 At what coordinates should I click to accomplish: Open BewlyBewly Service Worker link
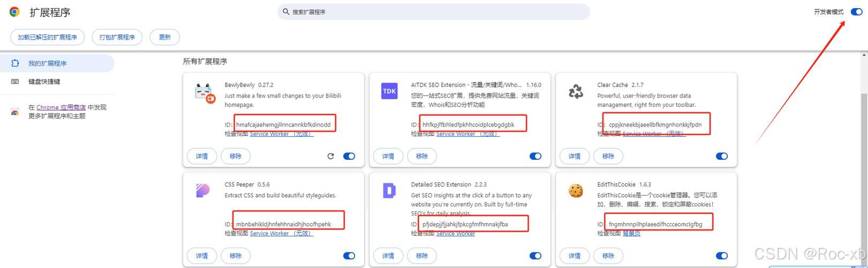point(282,134)
